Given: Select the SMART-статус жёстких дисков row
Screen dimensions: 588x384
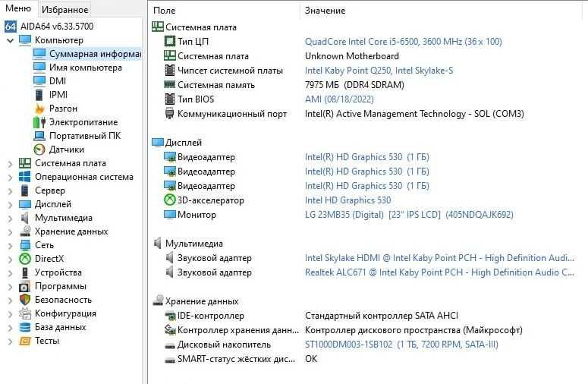Looking at the screenshot, I should [368, 358].
